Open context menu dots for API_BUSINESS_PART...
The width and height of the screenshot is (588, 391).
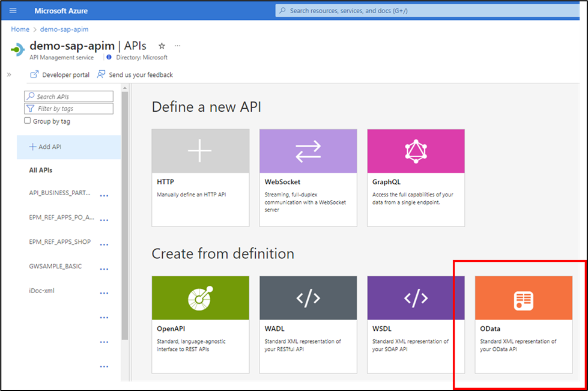105,196
